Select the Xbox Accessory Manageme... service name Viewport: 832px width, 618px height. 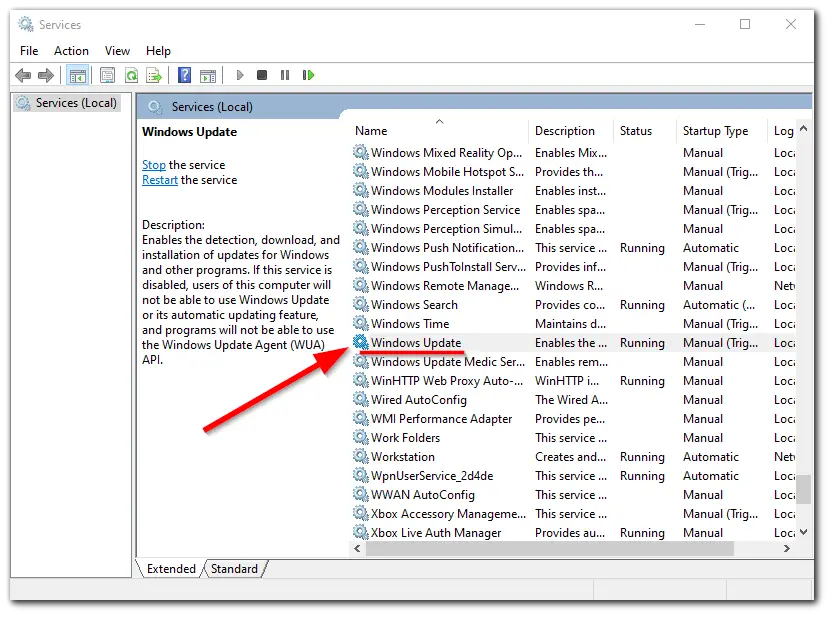[x=448, y=513]
